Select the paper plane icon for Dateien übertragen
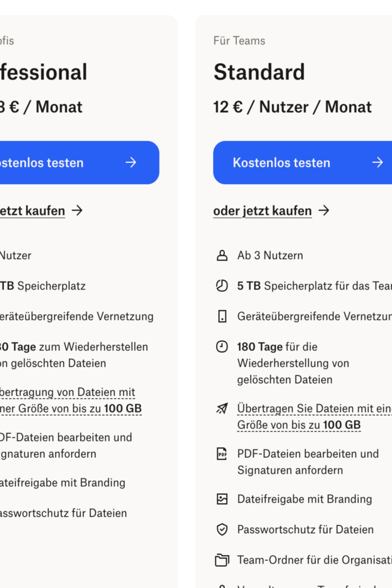 point(222,408)
